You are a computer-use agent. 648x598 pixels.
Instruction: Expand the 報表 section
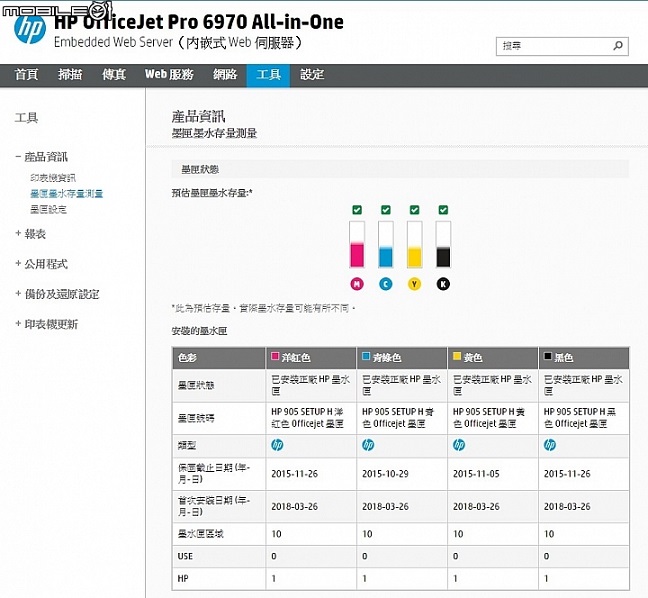coord(18,233)
